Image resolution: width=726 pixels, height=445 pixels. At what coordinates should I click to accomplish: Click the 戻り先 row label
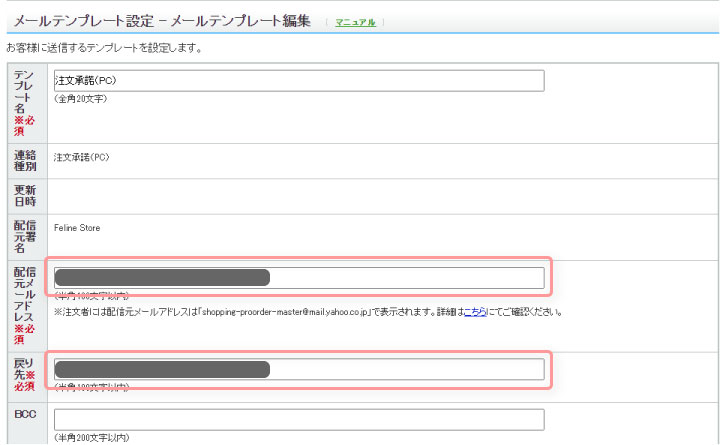tap(25, 375)
